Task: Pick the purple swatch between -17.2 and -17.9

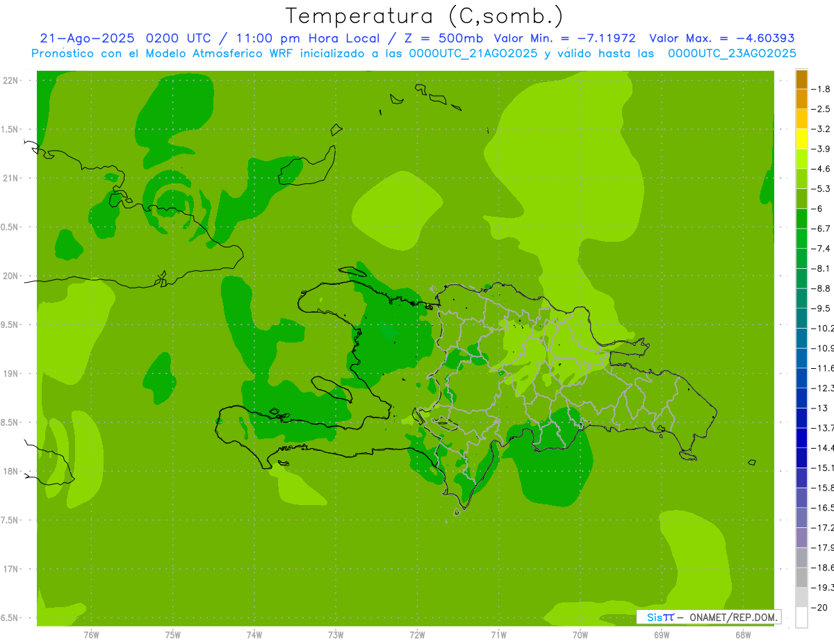Action: [801, 538]
